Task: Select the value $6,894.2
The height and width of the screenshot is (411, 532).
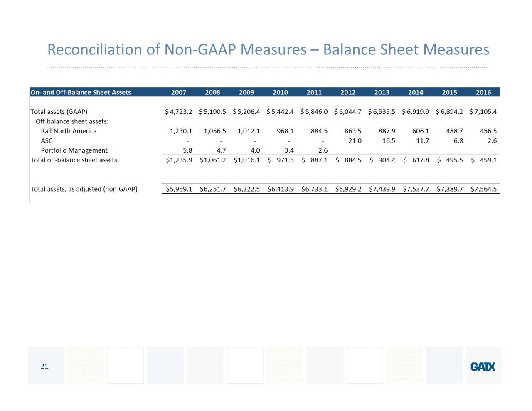Action: (449, 112)
